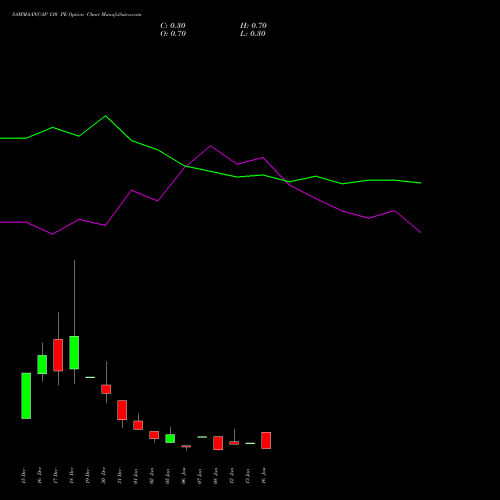The width and height of the screenshot is (500, 500).
Task: Select the open value O: 0.70
Action: coord(173,34)
